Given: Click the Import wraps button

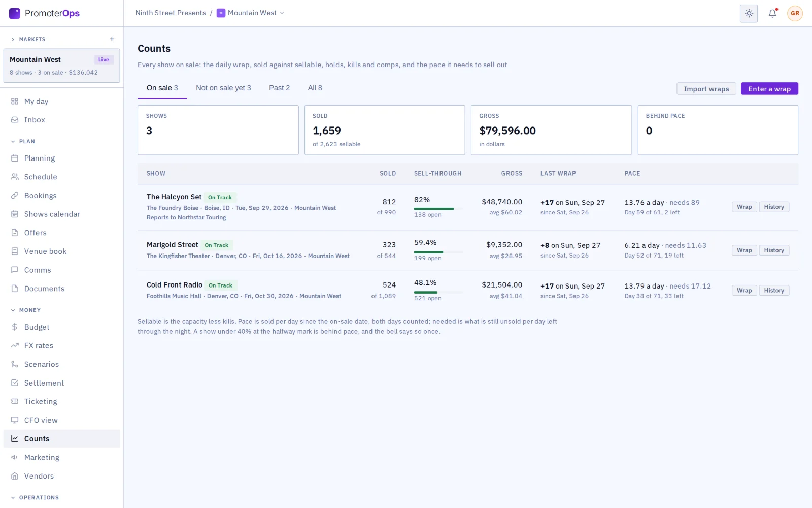Looking at the screenshot, I should click(706, 89).
